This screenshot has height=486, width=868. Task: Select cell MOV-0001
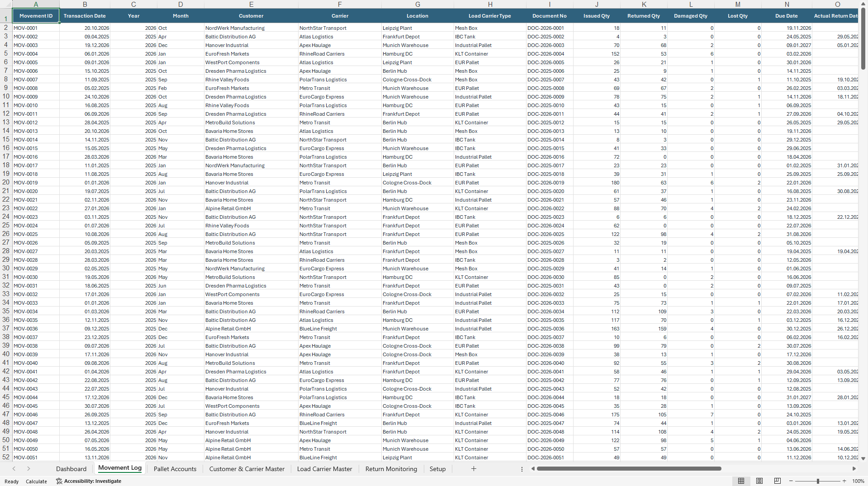(36, 28)
